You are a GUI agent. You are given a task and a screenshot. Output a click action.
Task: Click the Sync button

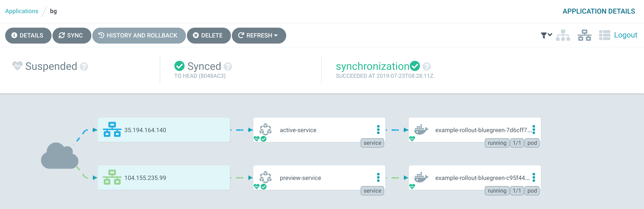point(71,36)
